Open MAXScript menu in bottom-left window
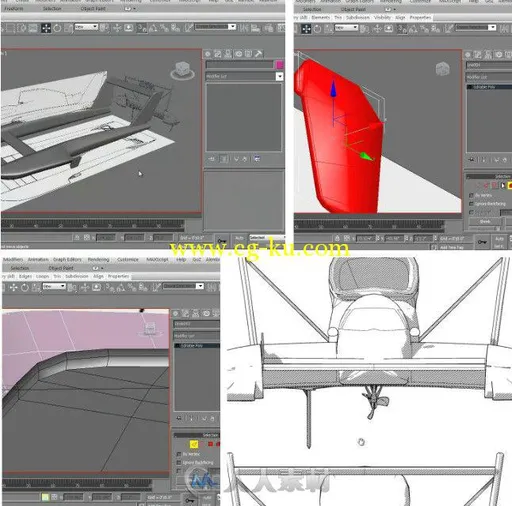Viewport: 512px width, 506px height. click(157, 259)
